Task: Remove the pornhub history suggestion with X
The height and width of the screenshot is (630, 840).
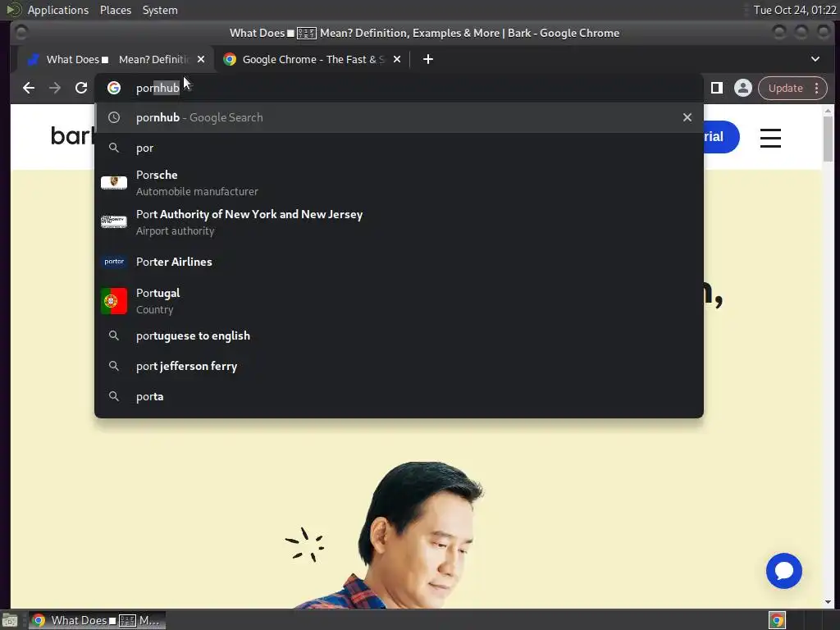Action: coord(687,117)
